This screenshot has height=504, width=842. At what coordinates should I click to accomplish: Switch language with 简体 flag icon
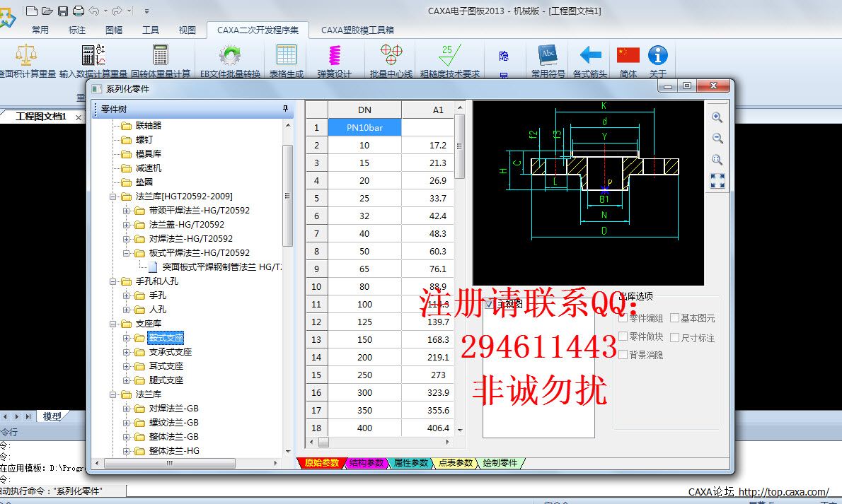[628, 61]
